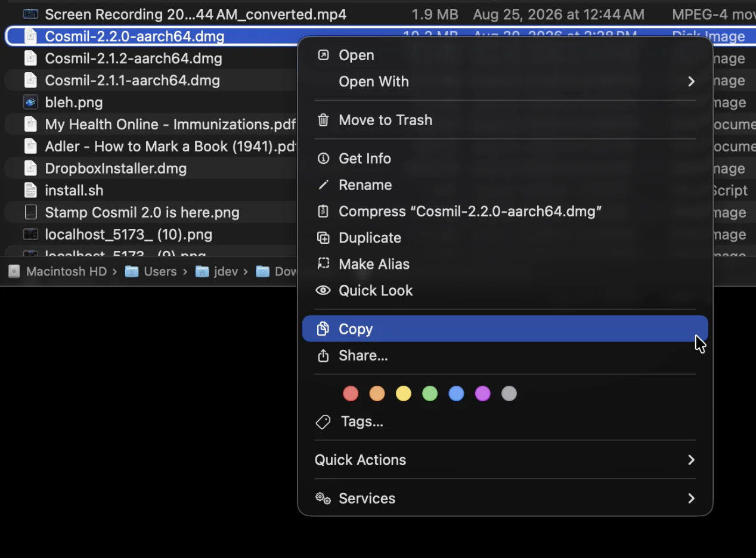Apply the green tag color

(x=430, y=393)
